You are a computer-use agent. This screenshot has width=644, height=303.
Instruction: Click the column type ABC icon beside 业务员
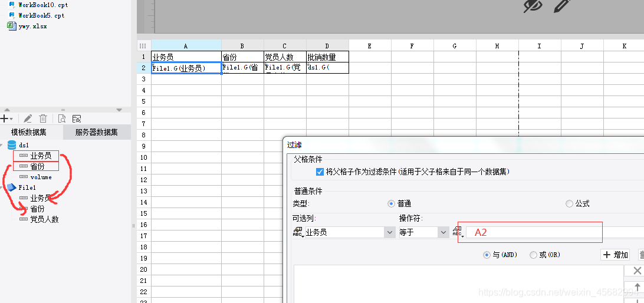(298, 232)
